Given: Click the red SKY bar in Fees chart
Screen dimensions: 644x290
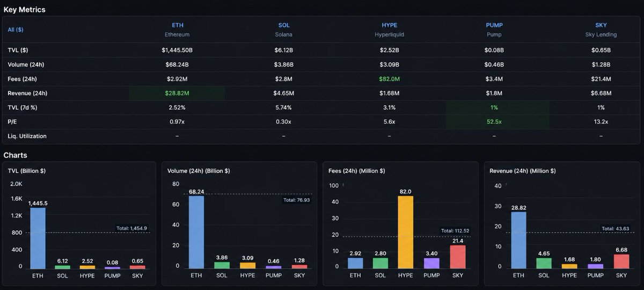Looking at the screenshot, I should click(458, 257).
